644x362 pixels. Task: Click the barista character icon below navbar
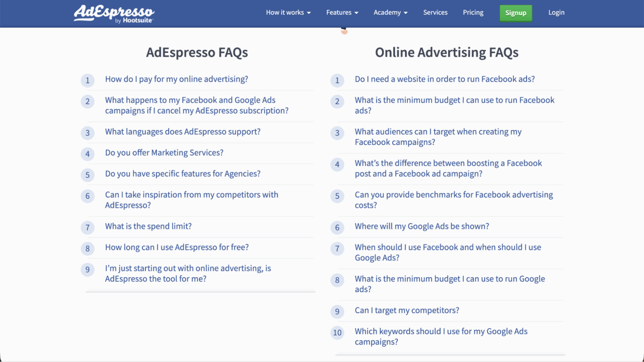click(x=344, y=30)
